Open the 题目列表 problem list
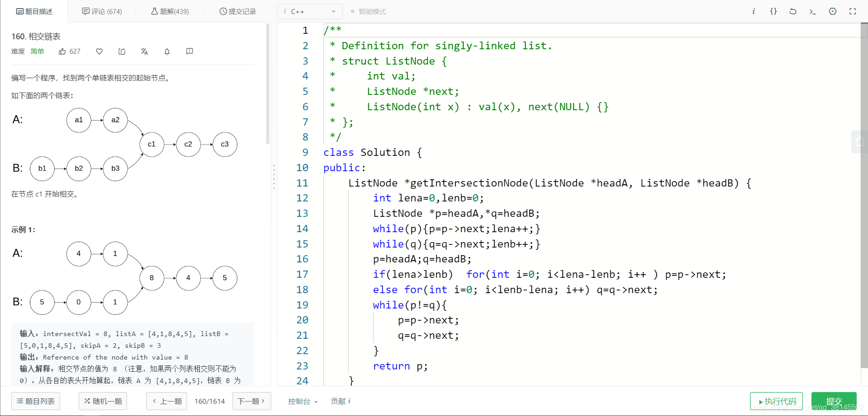The height and width of the screenshot is (416, 868). 36,401
